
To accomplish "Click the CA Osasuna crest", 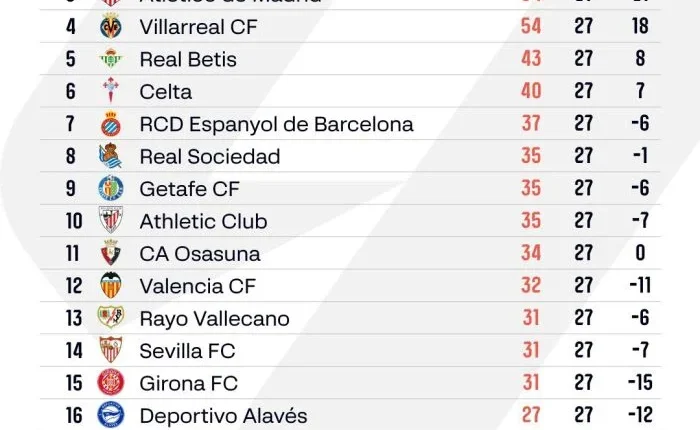I will (110, 253).
